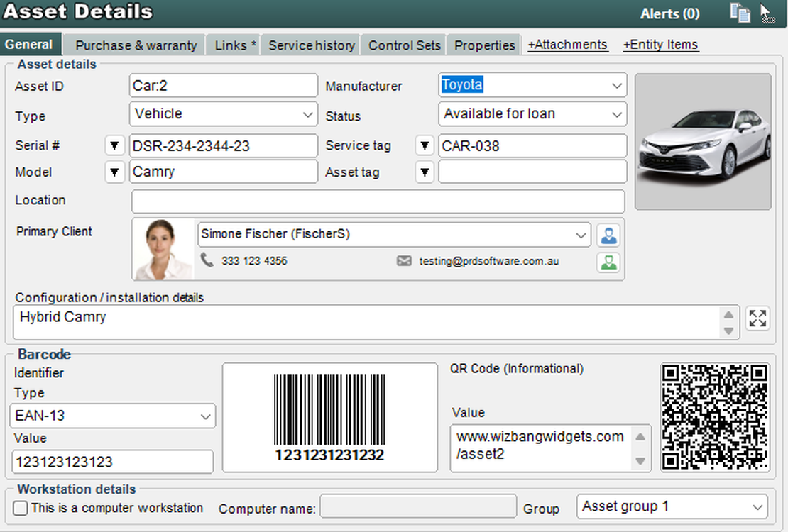Click the Location input field
Image resolution: width=788 pixels, height=532 pixels.
[378, 201]
